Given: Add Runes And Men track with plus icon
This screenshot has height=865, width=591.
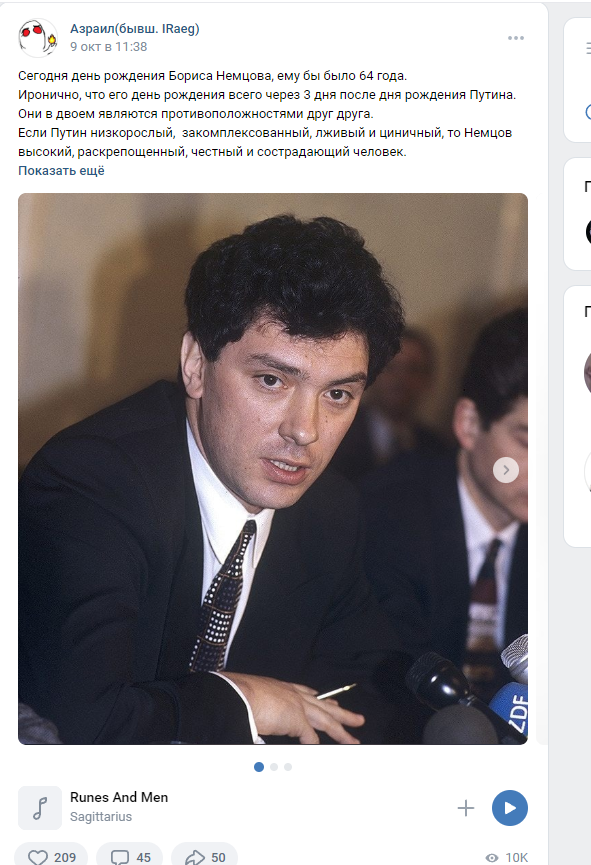Looking at the screenshot, I should pos(466,808).
